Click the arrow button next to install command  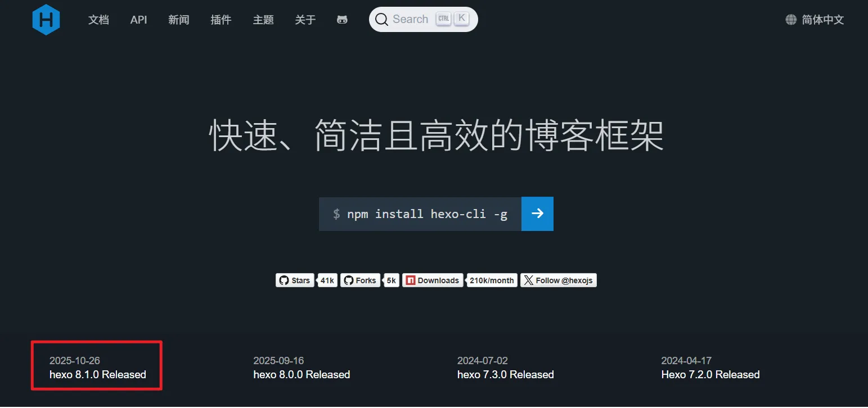(537, 214)
